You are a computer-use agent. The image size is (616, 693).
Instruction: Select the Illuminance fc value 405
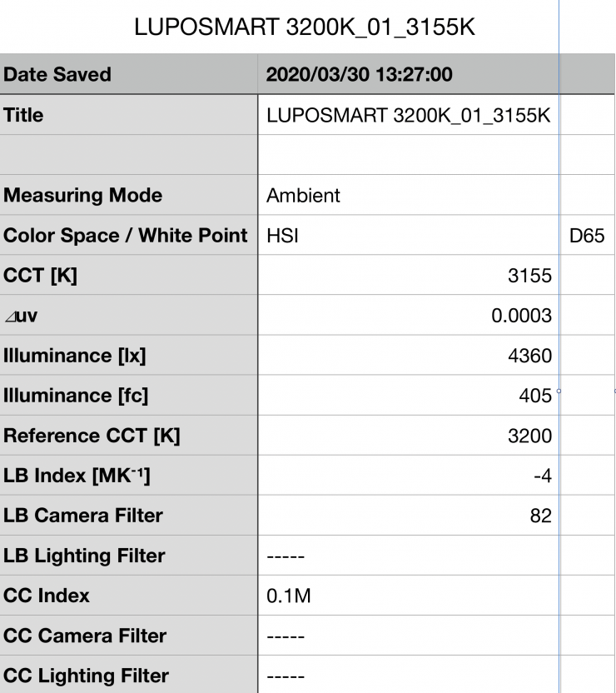[534, 396]
